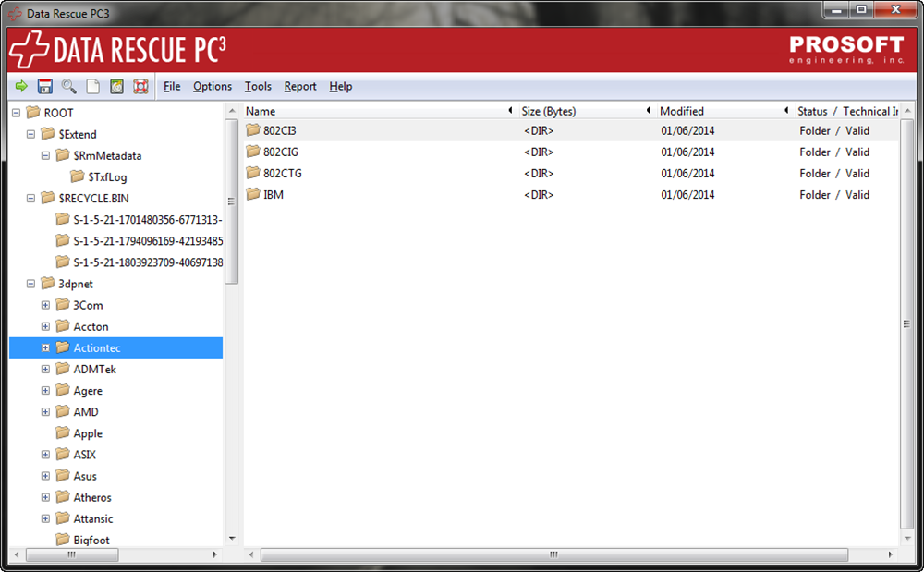Select the 802CI3 folder row
Image resolution: width=924 pixels, height=572 pixels.
coord(571,131)
